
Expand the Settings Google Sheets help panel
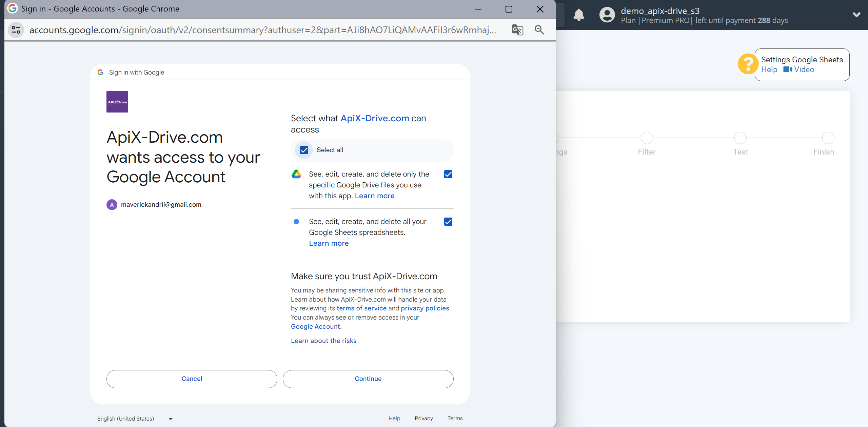pyautogui.click(x=749, y=64)
